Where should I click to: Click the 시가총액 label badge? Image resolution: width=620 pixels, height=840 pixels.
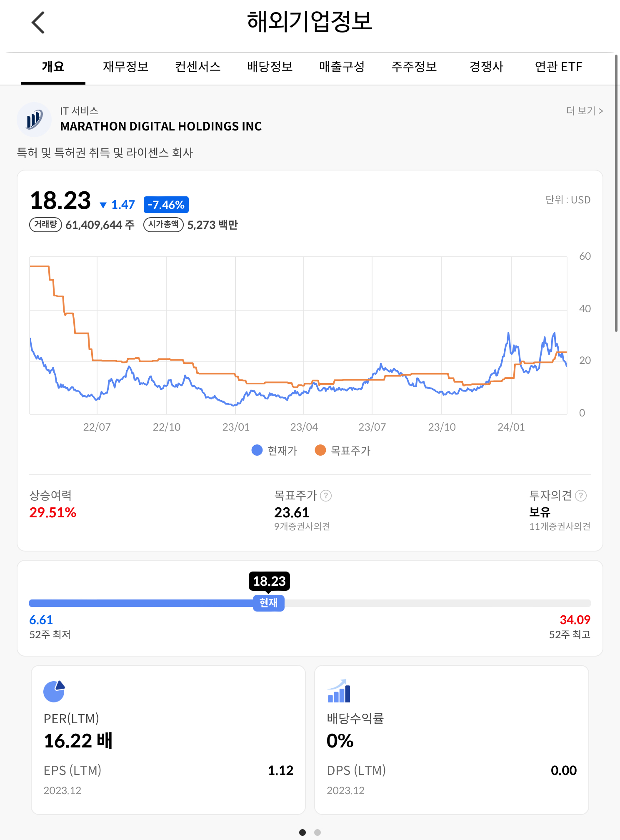tap(163, 224)
